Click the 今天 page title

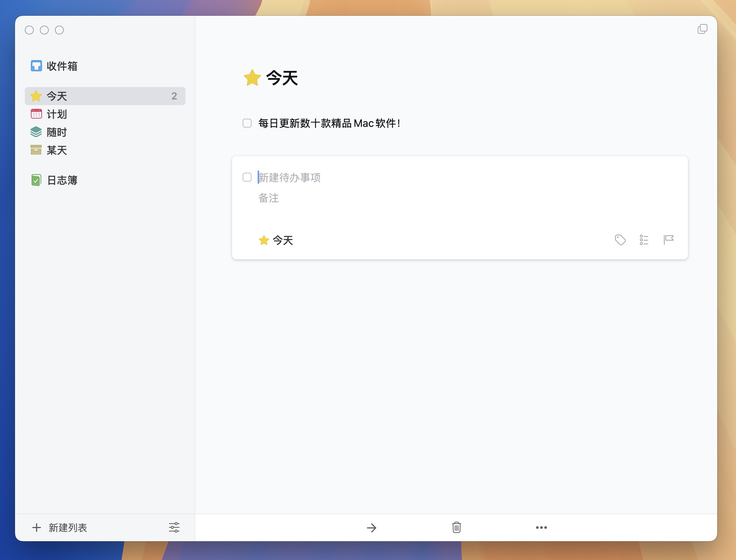pyautogui.click(x=281, y=78)
